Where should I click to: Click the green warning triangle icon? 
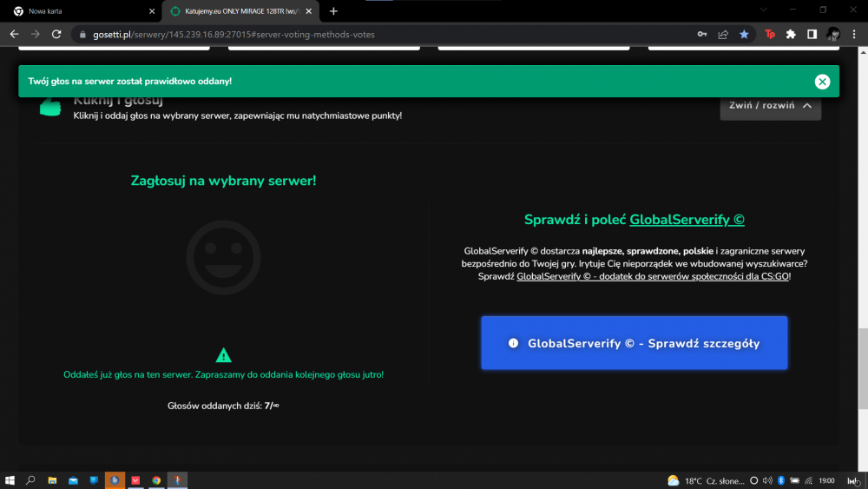pyautogui.click(x=223, y=355)
